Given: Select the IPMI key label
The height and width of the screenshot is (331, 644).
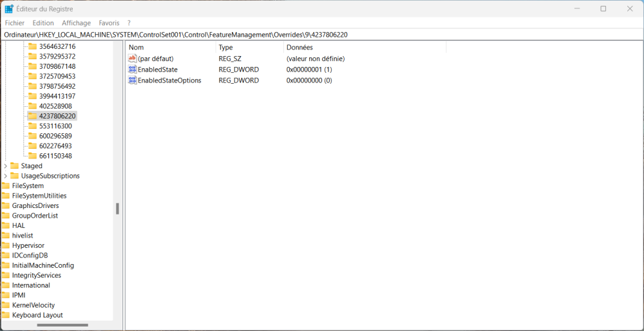Looking at the screenshot, I should 19,296.
